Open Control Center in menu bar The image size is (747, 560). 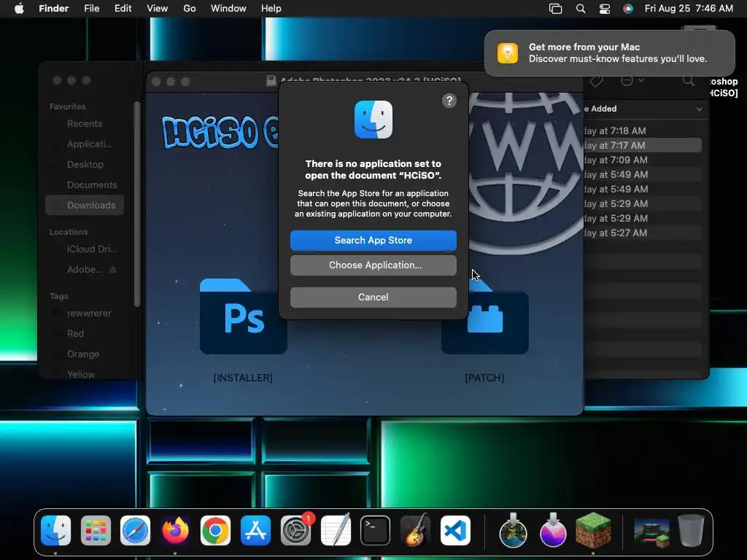(605, 9)
